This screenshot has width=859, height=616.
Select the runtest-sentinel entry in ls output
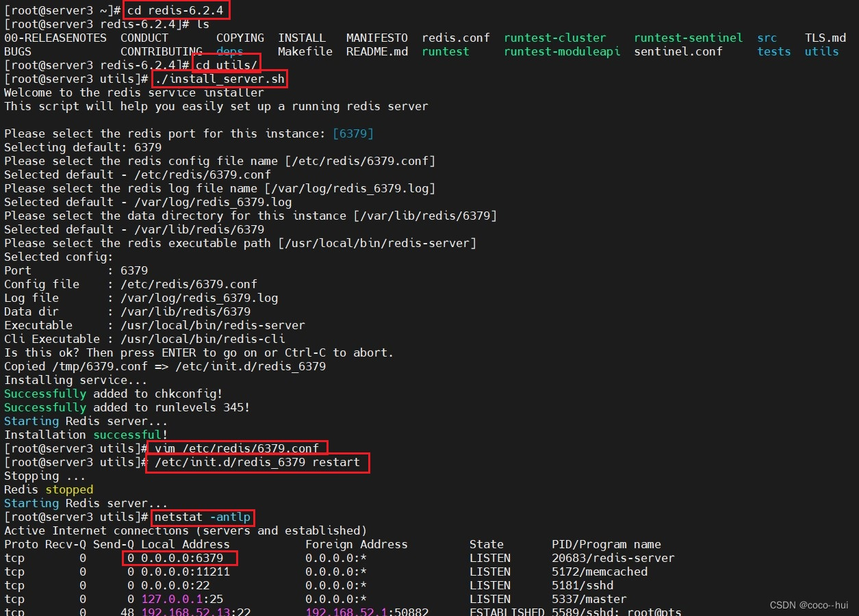point(688,38)
